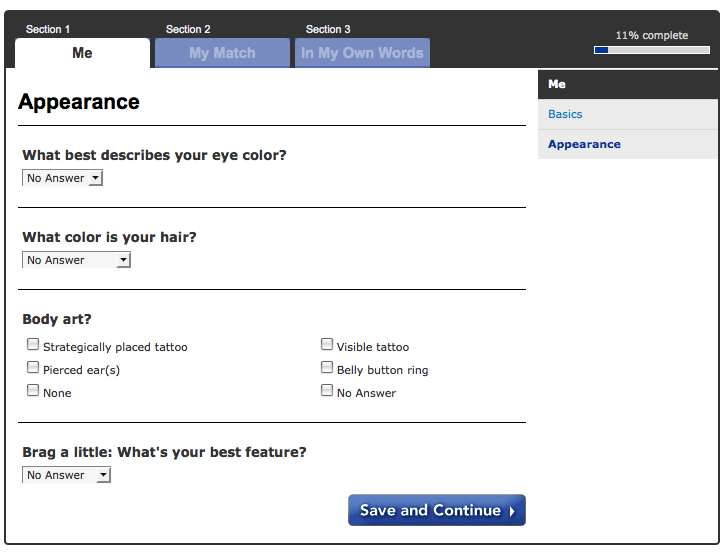Open the eye color dropdown
The width and height of the screenshot is (727, 553).
pyautogui.click(x=62, y=178)
